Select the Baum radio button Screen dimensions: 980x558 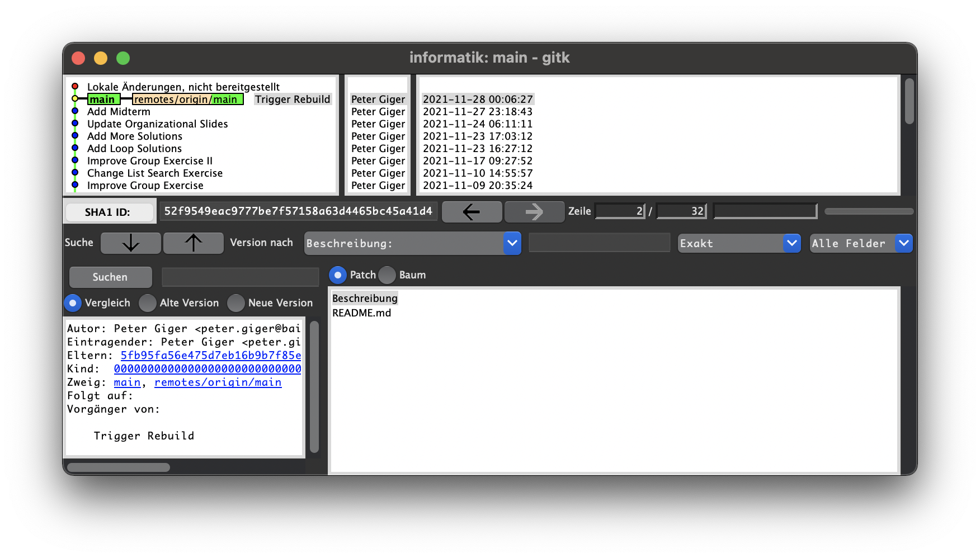387,275
